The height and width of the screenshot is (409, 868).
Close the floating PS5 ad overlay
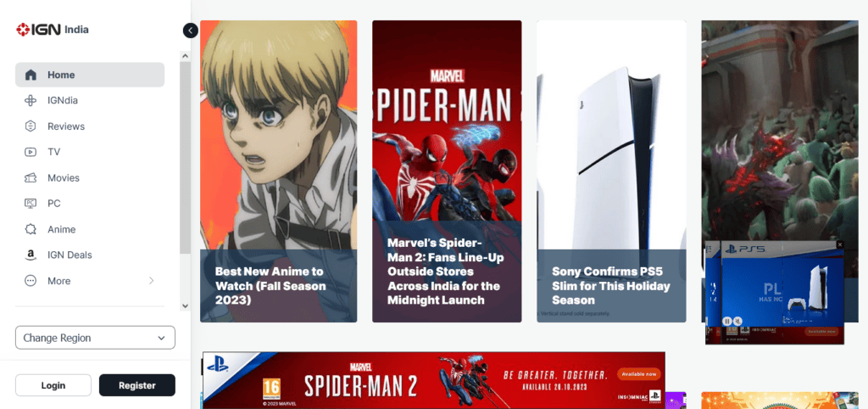(x=839, y=244)
